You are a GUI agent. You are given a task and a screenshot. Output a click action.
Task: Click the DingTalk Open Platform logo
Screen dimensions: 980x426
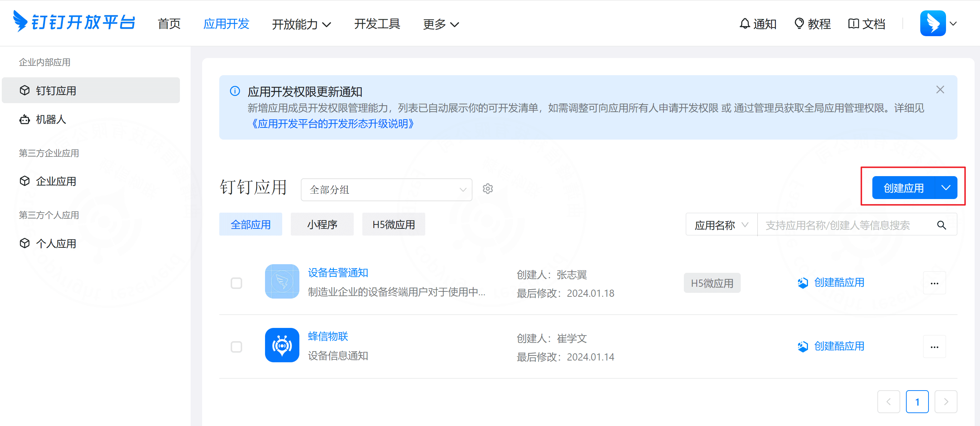74,22
